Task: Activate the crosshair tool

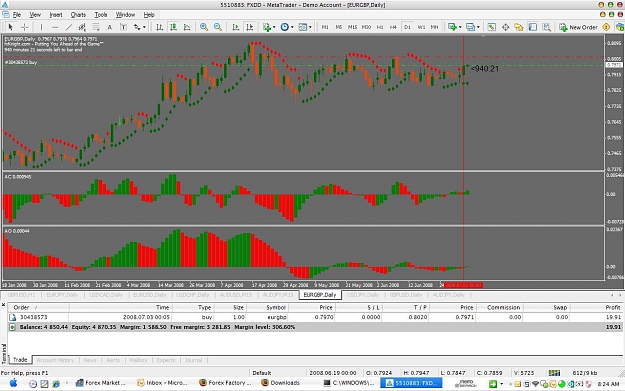Action: coord(24,27)
